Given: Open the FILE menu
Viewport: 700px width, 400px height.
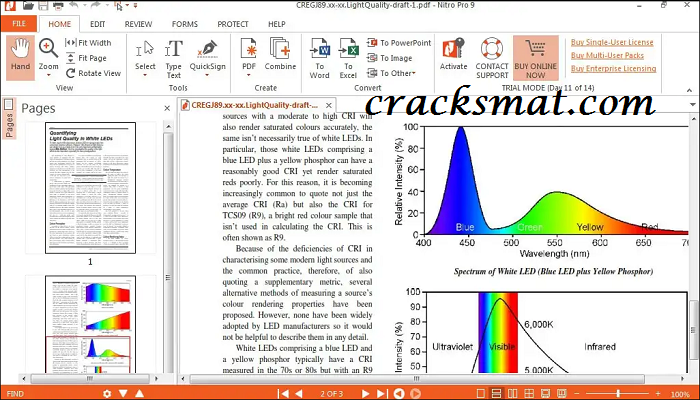Looking at the screenshot, I should (19, 24).
